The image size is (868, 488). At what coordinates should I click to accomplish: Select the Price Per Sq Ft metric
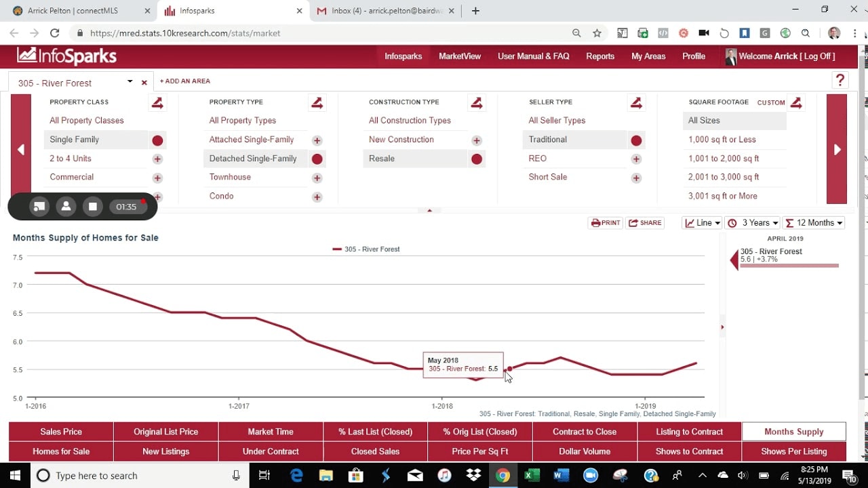pos(480,451)
